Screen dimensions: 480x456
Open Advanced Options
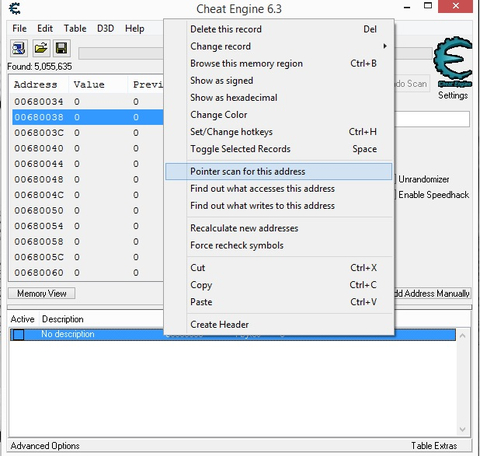click(45, 446)
